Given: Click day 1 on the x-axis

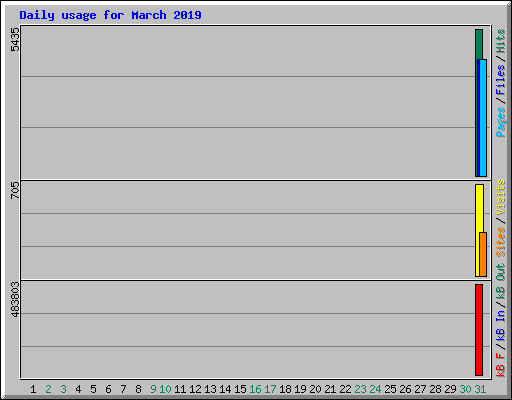Looking at the screenshot, I should pyautogui.click(x=33, y=389).
